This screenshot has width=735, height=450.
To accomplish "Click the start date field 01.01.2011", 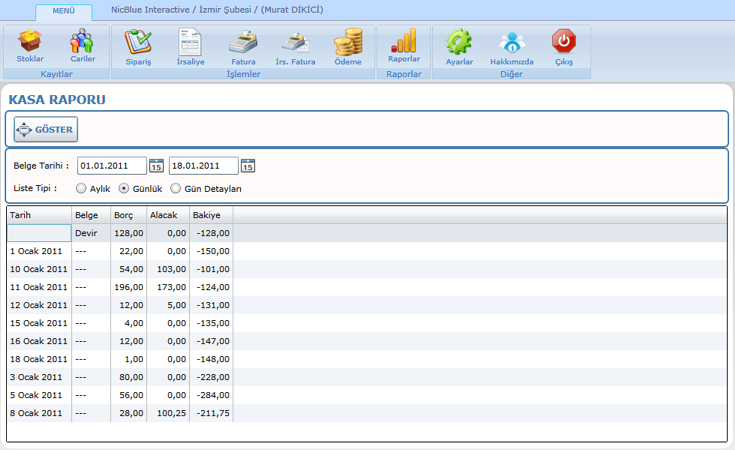I will [x=111, y=166].
